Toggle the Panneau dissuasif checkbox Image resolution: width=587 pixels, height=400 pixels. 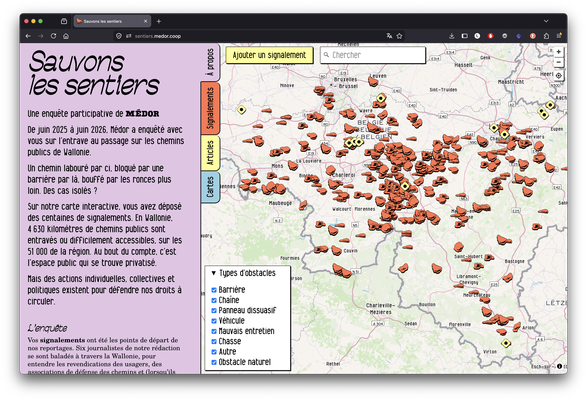(214, 310)
